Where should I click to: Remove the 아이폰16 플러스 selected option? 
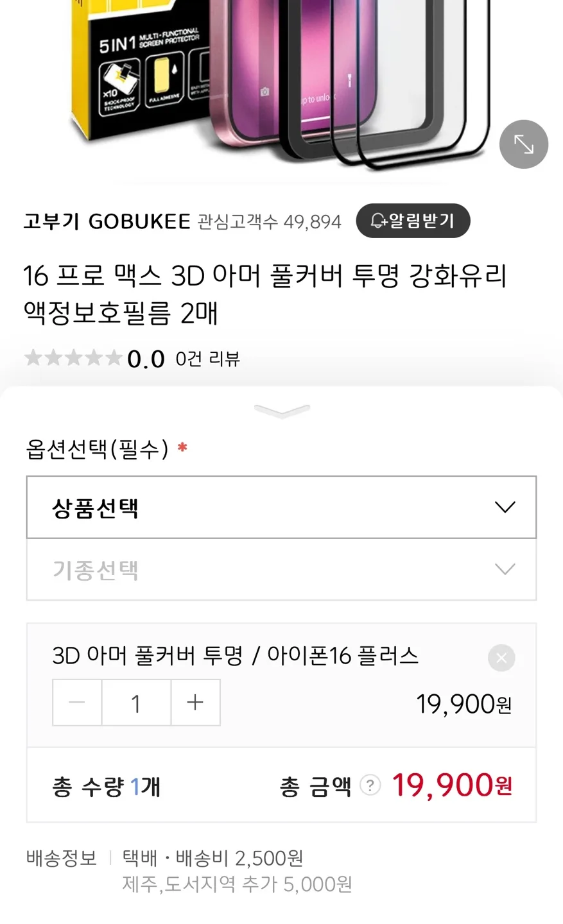(501, 658)
